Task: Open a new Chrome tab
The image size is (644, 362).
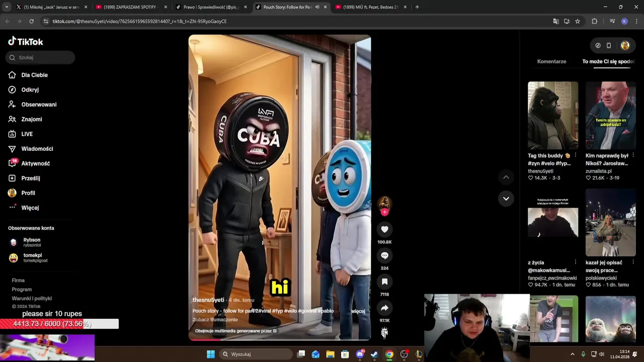Action: [417, 7]
